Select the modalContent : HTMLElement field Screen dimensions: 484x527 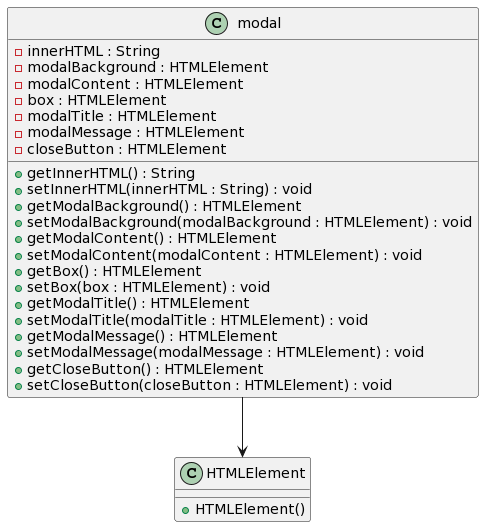(x=135, y=84)
